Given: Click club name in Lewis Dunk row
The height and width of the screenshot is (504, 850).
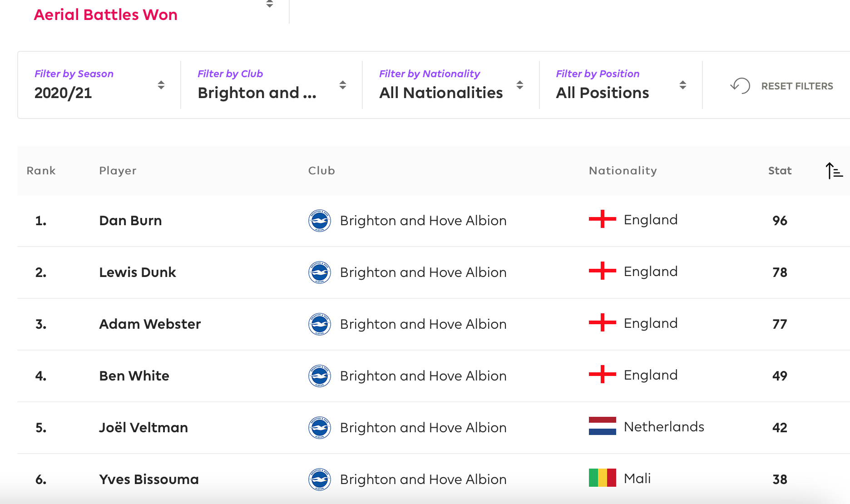Looking at the screenshot, I should click(423, 272).
